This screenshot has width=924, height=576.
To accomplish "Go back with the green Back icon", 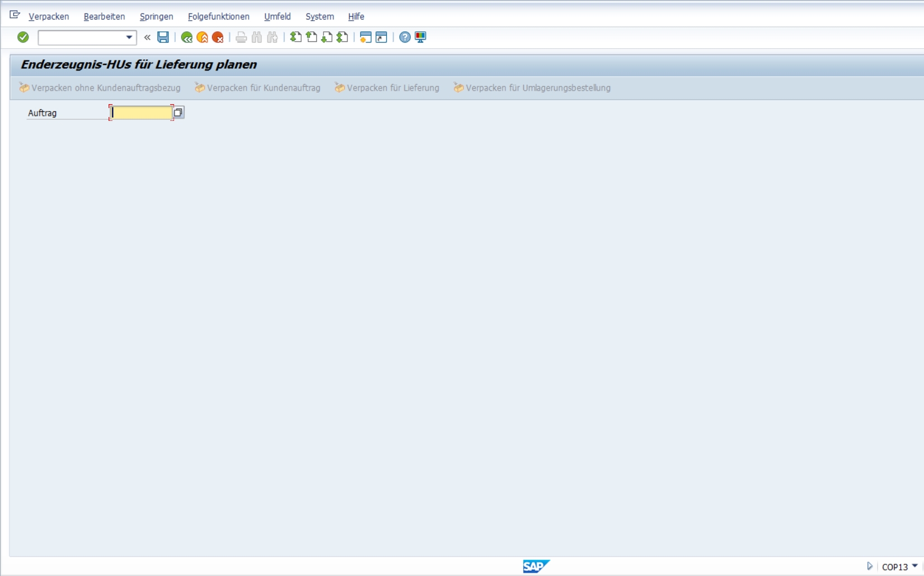I will pos(187,38).
